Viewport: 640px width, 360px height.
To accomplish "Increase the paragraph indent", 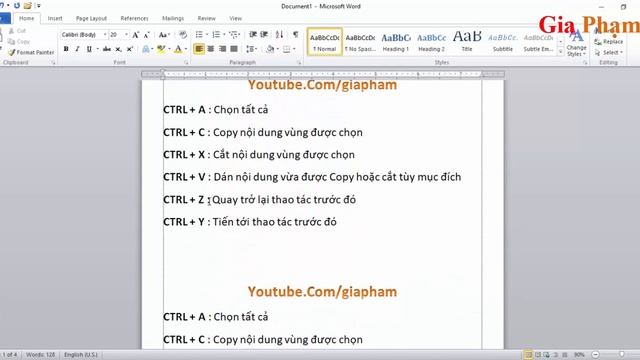I will coord(264,35).
